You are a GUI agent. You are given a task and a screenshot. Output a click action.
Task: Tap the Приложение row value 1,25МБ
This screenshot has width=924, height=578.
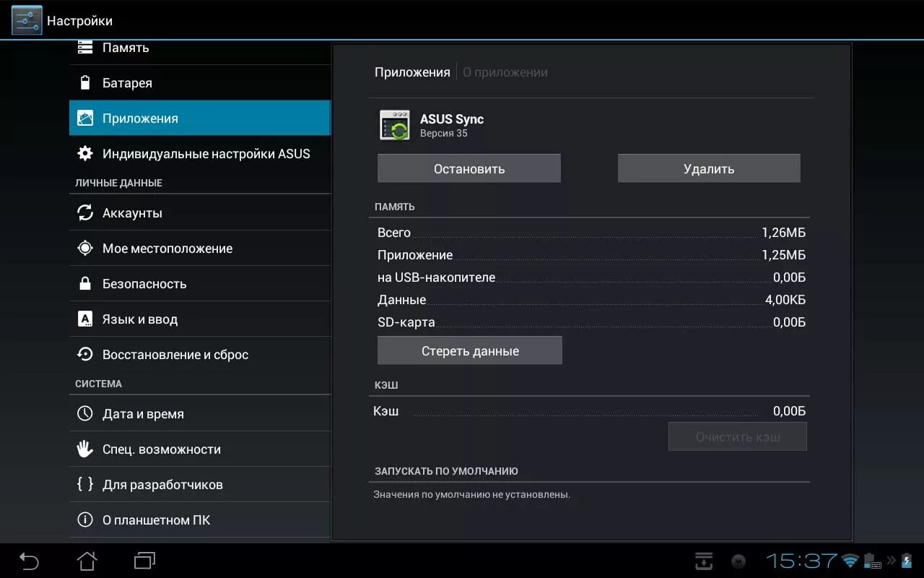pyautogui.click(x=784, y=255)
